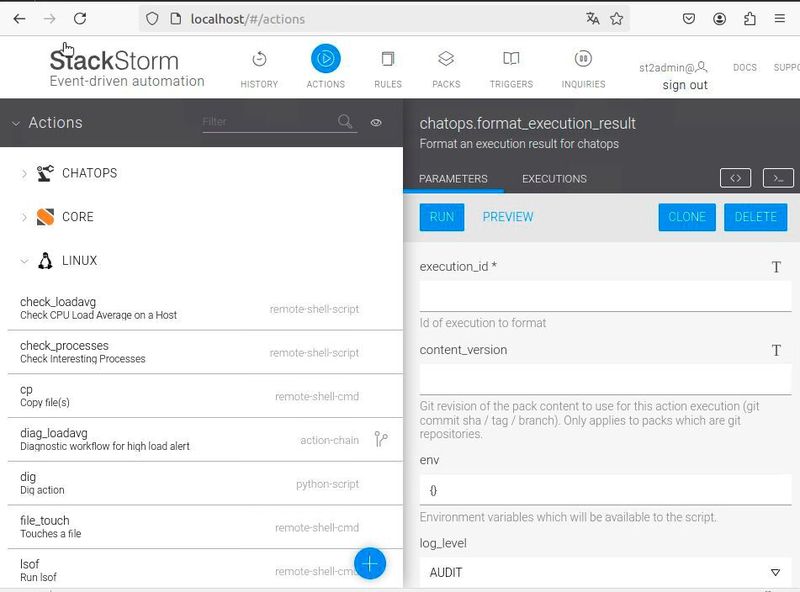Click the action-chain label on diag_loadavg
This screenshot has height=592, width=800.
tap(330, 440)
